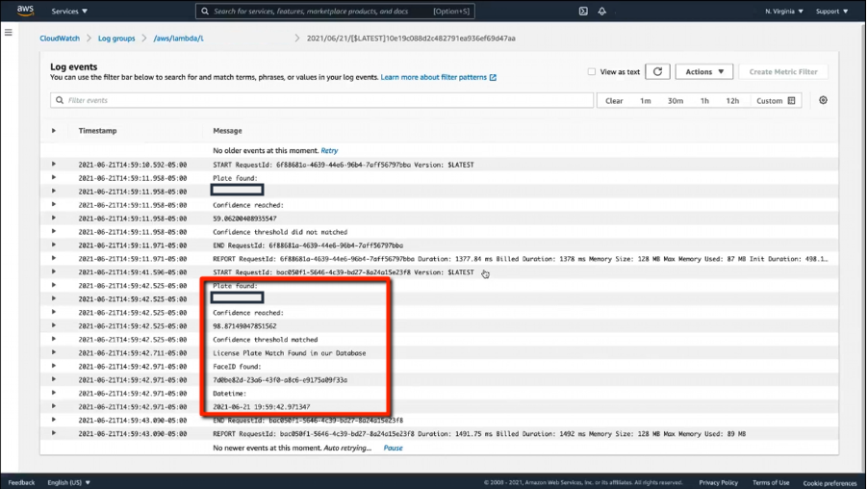Open Cookie preferences in footer
Viewport: 868px width, 489px height.
click(x=830, y=483)
